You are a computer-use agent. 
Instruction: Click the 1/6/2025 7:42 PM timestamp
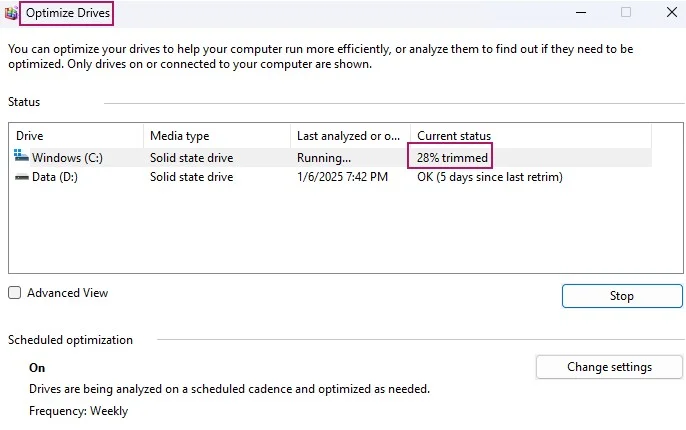(342, 177)
